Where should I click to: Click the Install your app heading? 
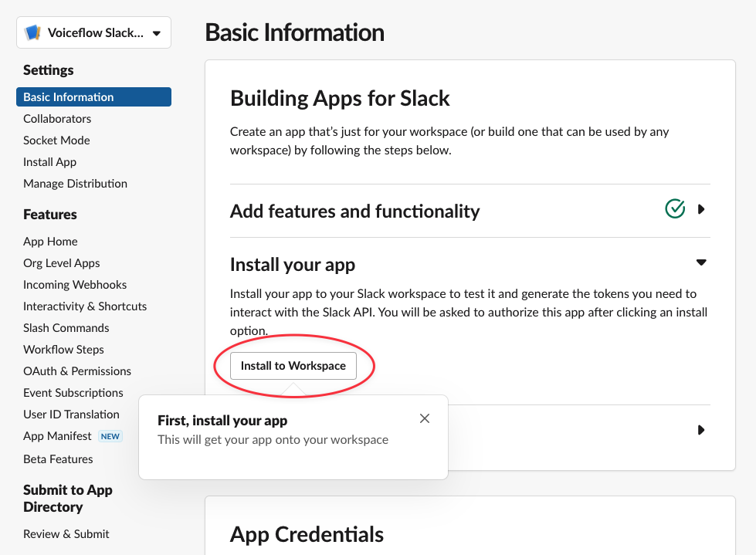click(x=293, y=265)
